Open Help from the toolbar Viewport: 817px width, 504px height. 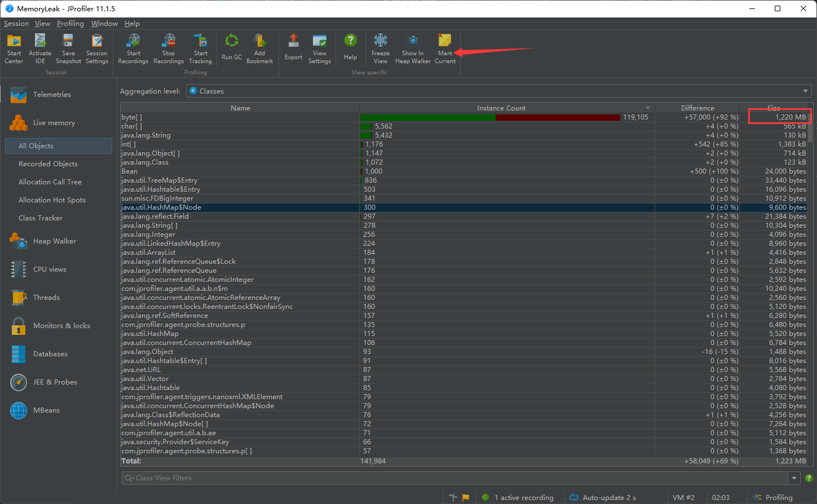[350, 47]
